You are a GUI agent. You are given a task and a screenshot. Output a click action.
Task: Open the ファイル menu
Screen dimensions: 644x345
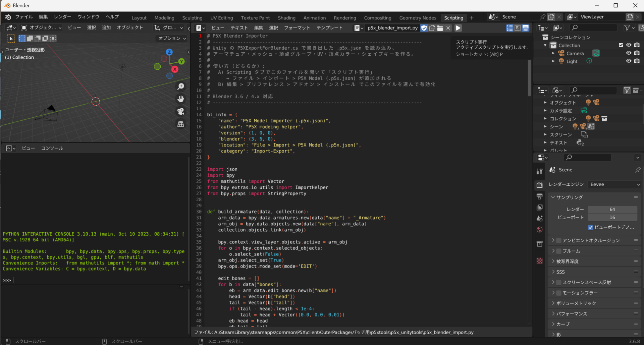(24, 17)
